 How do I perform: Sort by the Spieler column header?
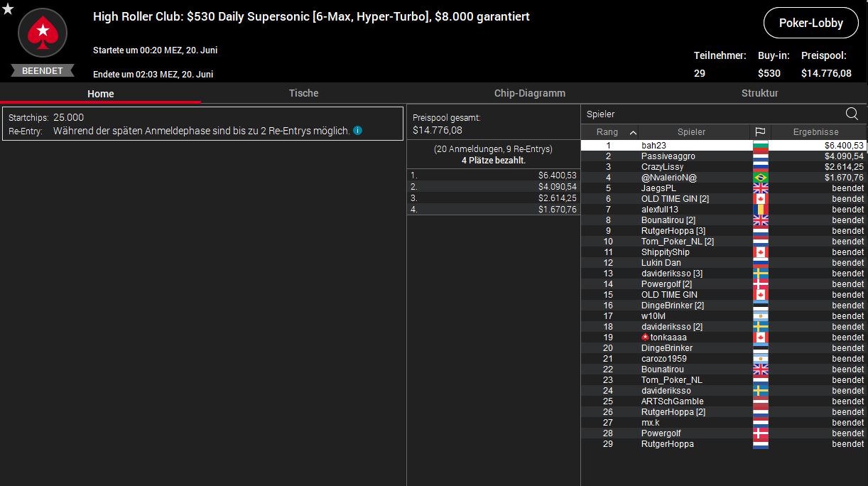tap(691, 132)
